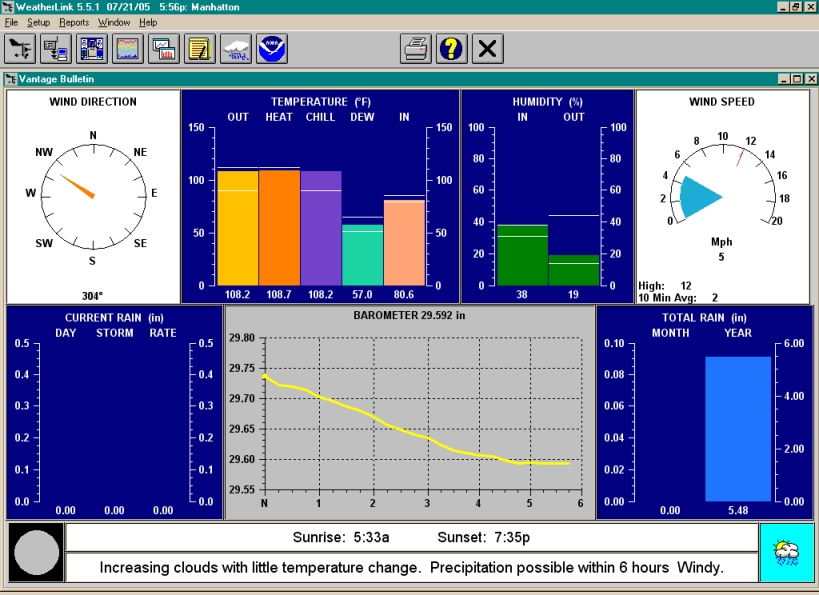Open the Strip Charts toolbar icon
The width and height of the screenshot is (819, 595).
click(x=128, y=48)
